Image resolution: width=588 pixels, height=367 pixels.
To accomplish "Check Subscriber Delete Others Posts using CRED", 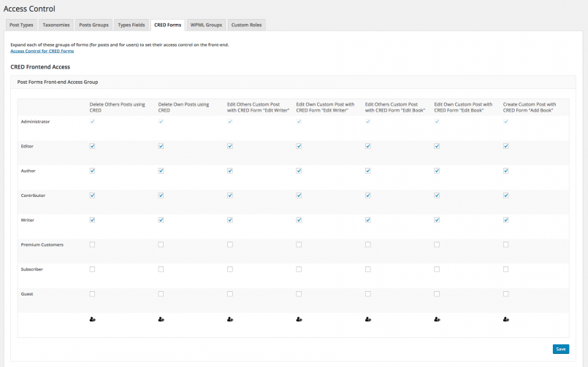I will coord(92,269).
